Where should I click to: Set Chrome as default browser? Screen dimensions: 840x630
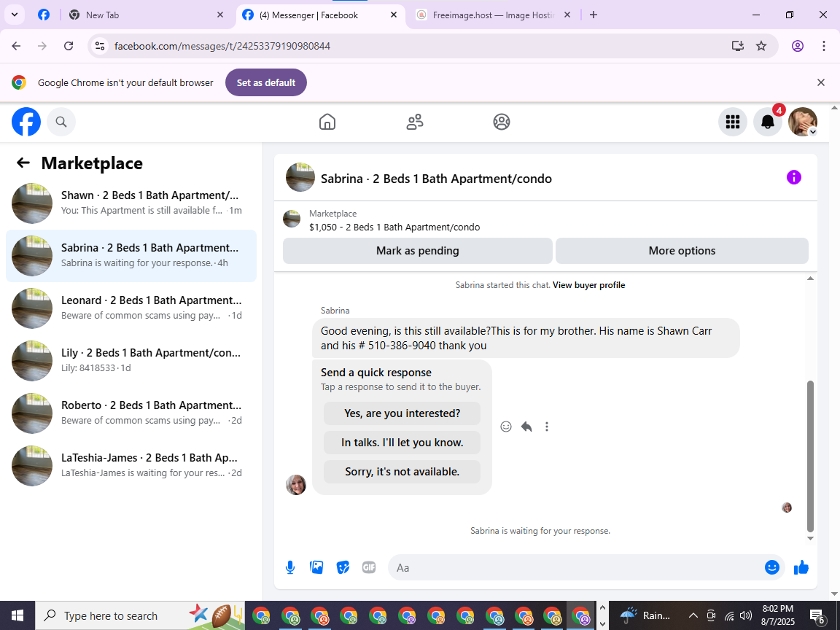pos(265,82)
